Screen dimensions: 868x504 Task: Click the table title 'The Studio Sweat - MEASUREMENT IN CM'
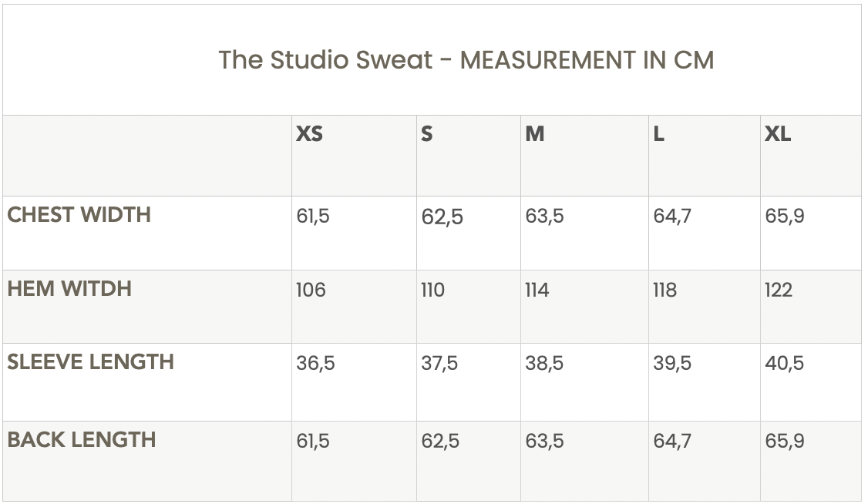point(466,60)
